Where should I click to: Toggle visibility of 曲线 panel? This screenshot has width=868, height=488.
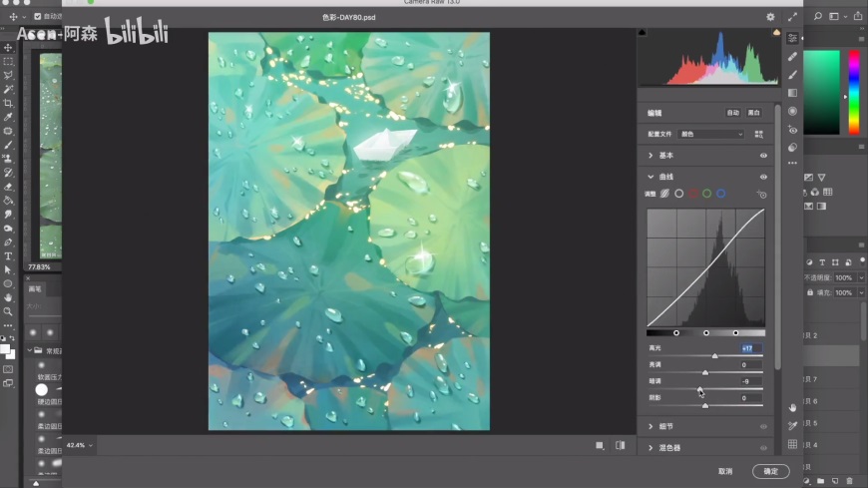tap(763, 177)
